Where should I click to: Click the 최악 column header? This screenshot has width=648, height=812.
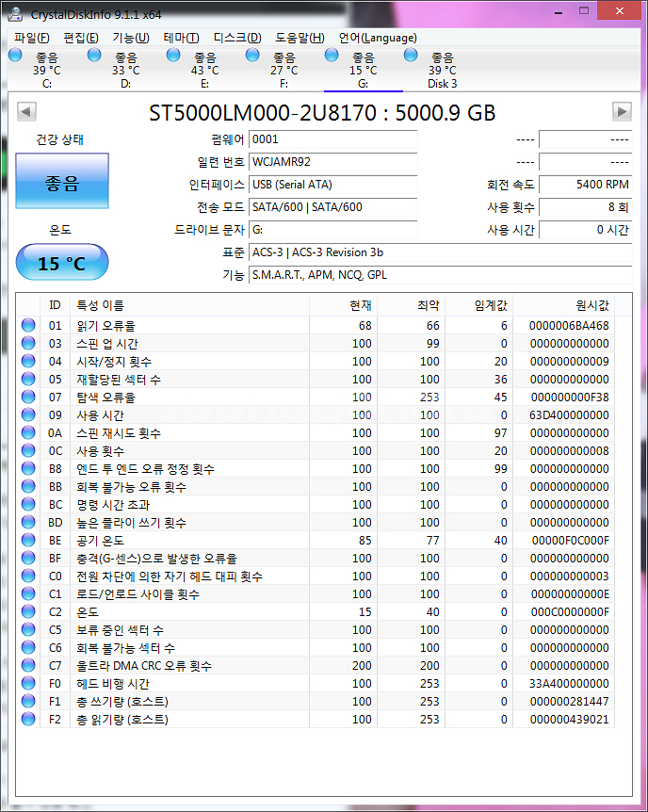(412, 305)
